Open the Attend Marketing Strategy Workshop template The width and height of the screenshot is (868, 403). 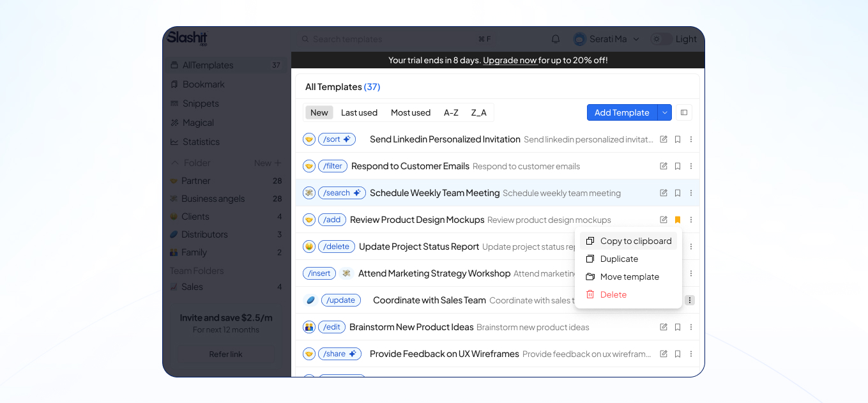pos(434,273)
